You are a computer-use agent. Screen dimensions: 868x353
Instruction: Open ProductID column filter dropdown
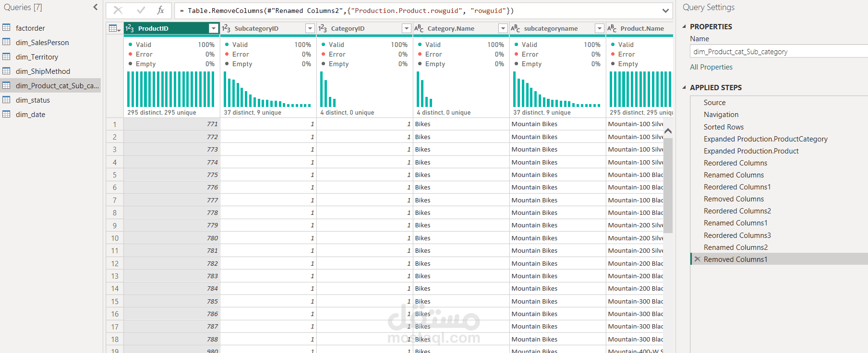(x=214, y=28)
